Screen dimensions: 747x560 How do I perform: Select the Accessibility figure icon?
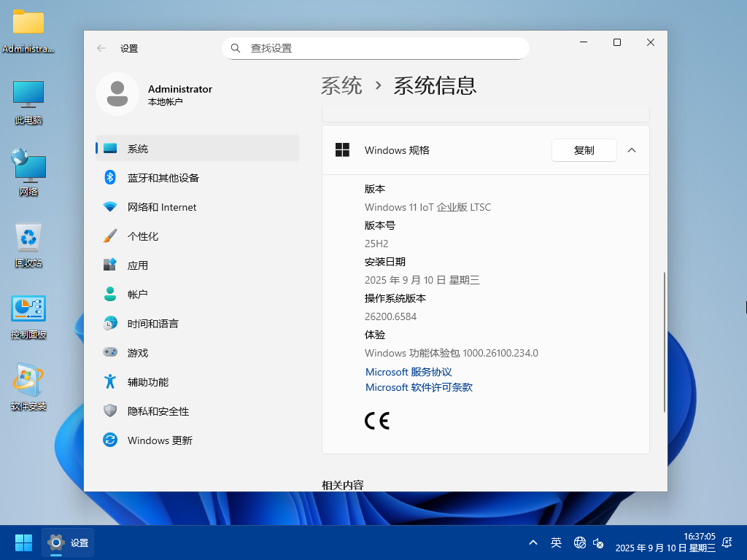(x=110, y=382)
